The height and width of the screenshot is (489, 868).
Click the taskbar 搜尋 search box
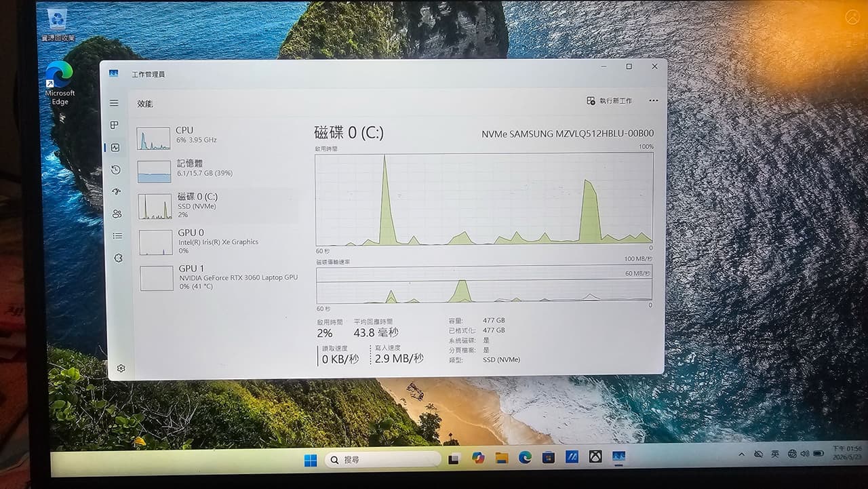click(x=383, y=459)
